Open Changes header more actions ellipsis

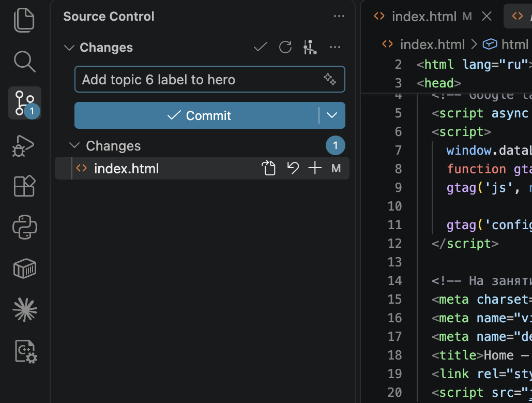pyautogui.click(x=335, y=47)
